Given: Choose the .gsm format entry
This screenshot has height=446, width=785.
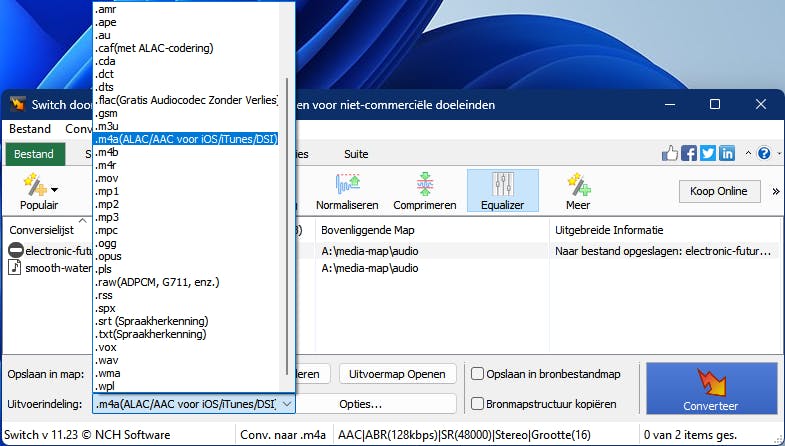Looking at the screenshot, I should [186, 113].
